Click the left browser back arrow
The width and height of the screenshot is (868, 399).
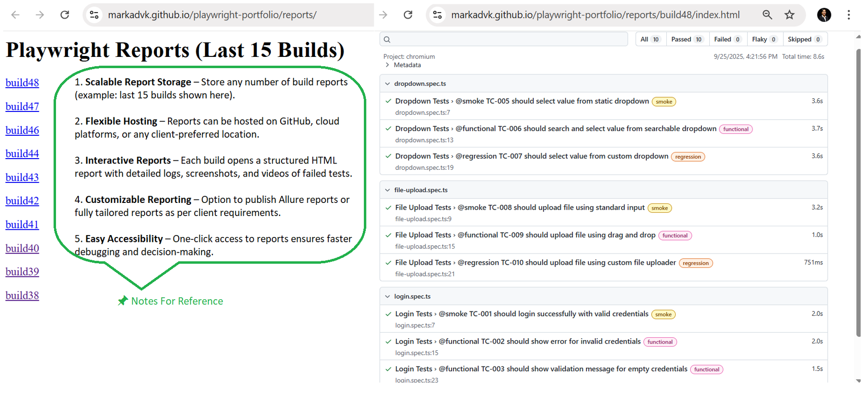pos(16,15)
